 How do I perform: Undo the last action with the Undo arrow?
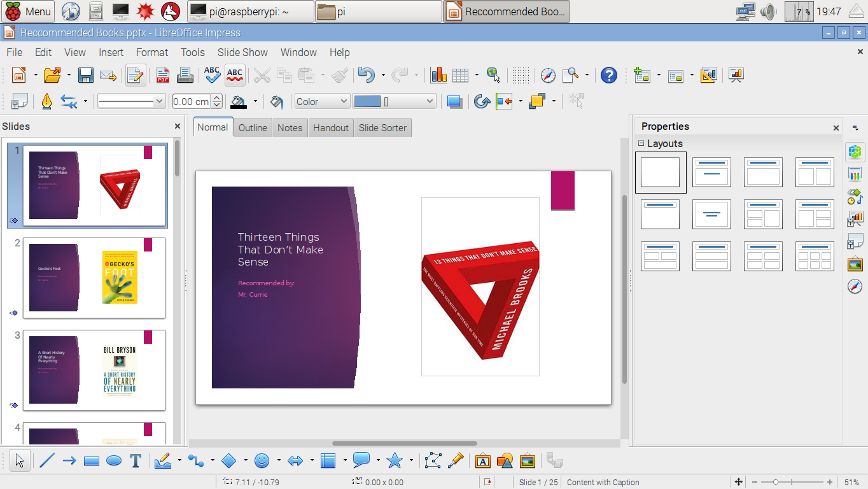[x=366, y=75]
